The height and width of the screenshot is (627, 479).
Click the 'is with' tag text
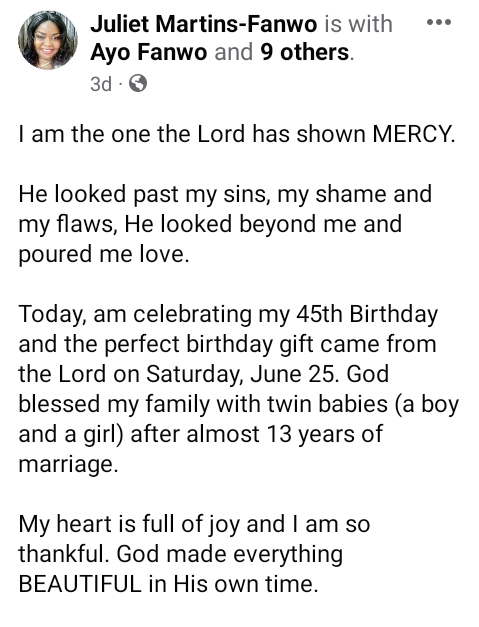click(x=358, y=24)
